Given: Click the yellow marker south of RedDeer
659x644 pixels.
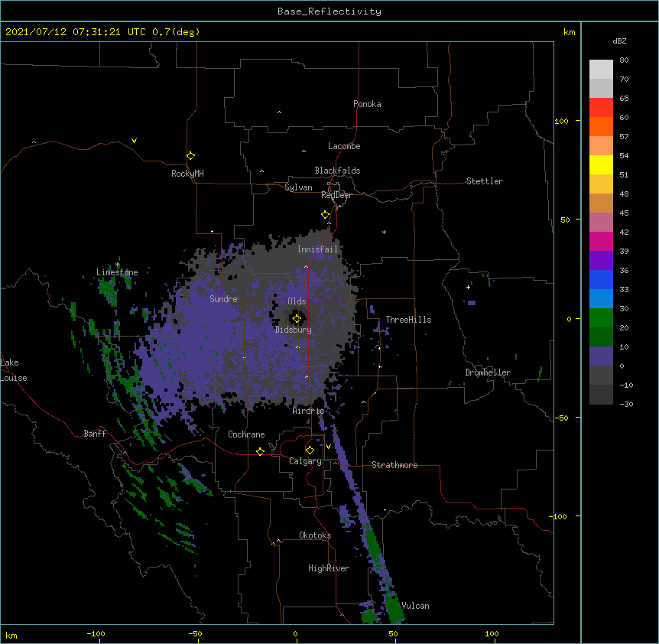Looking at the screenshot, I should (x=325, y=215).
